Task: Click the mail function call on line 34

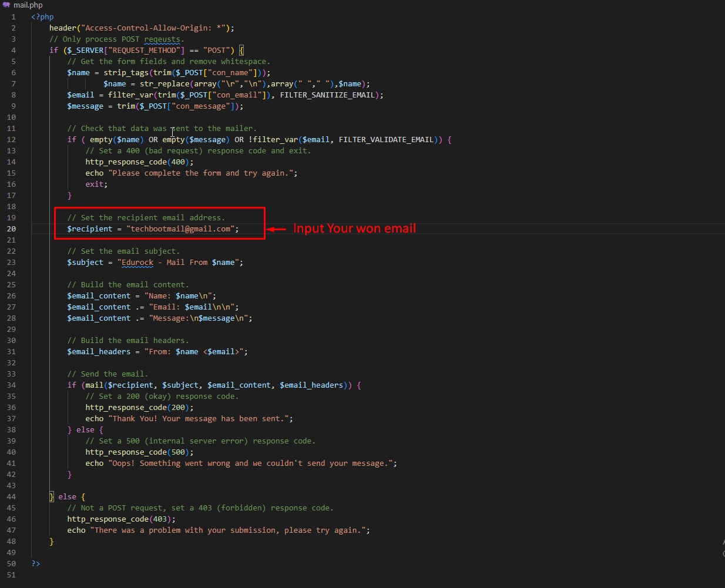Action: coord(94,385)
